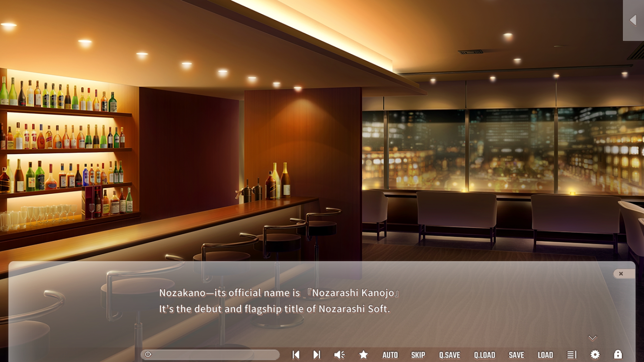The width and height of the screenshot is (644, 362).
Task: Click the progress bar in the bottom toolbar
Action: [210, 354]
